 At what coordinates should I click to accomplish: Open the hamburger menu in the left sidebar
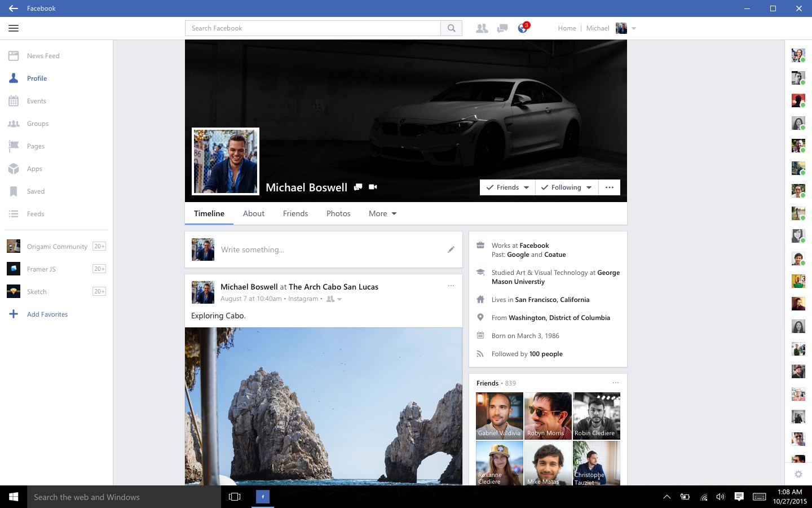click(x=14, y=28)
